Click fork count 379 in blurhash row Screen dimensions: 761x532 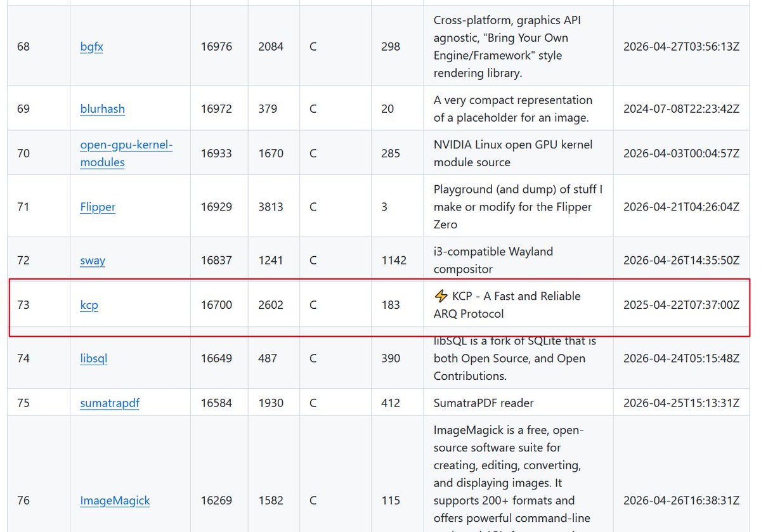[x=268, y=108]
